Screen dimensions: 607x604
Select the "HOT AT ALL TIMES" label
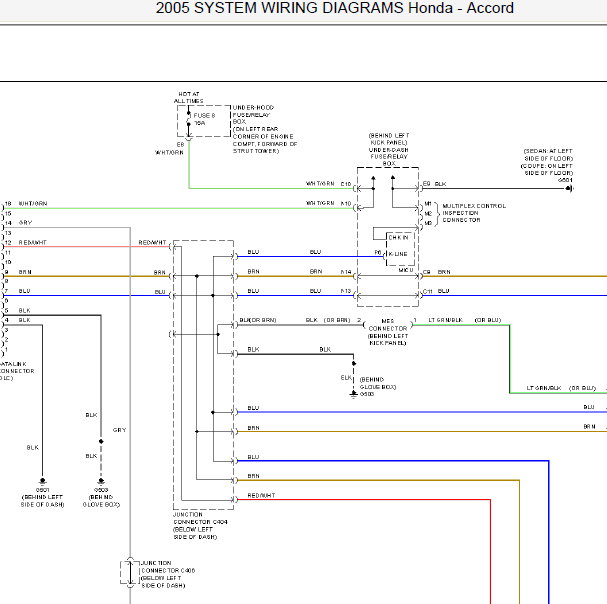[189, 98]
